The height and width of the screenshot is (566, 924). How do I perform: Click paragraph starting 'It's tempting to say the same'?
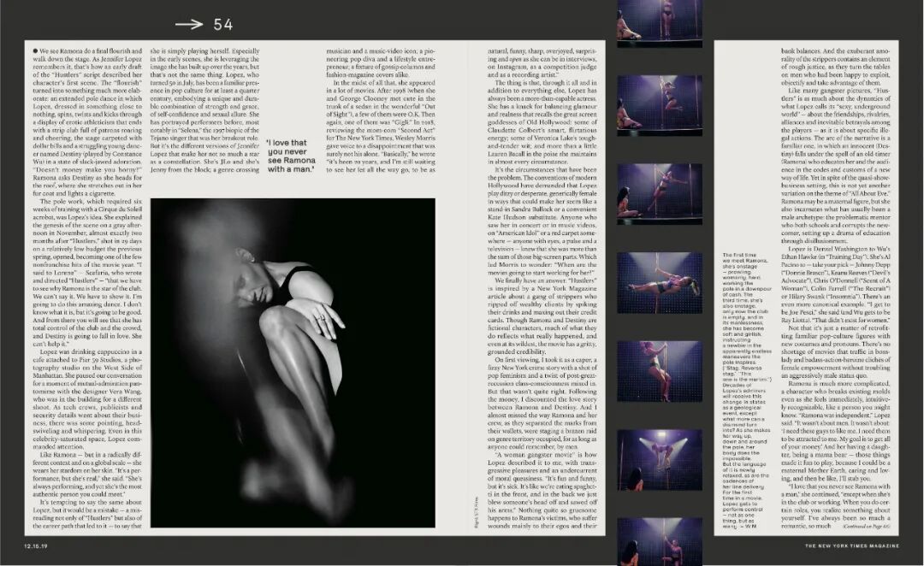point(87,514)
